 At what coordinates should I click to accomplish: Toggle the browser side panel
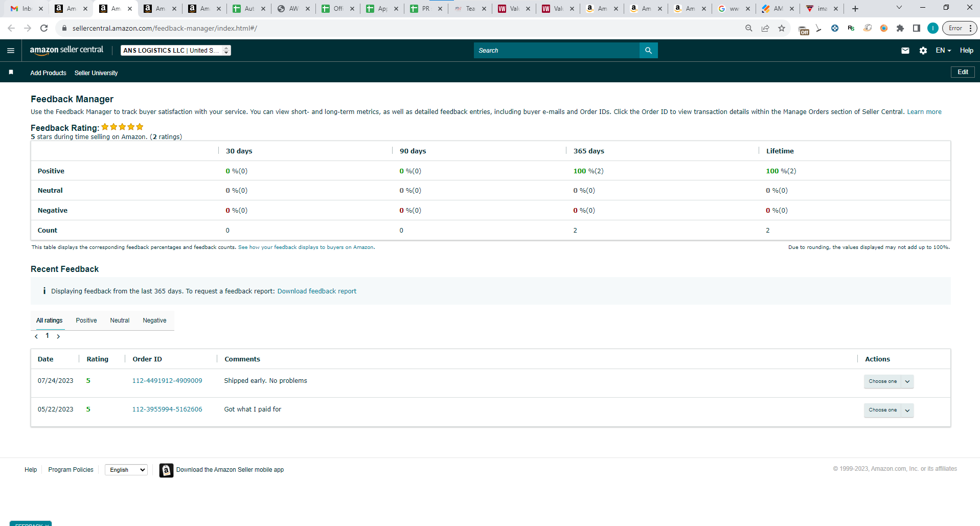coord(917,28)
